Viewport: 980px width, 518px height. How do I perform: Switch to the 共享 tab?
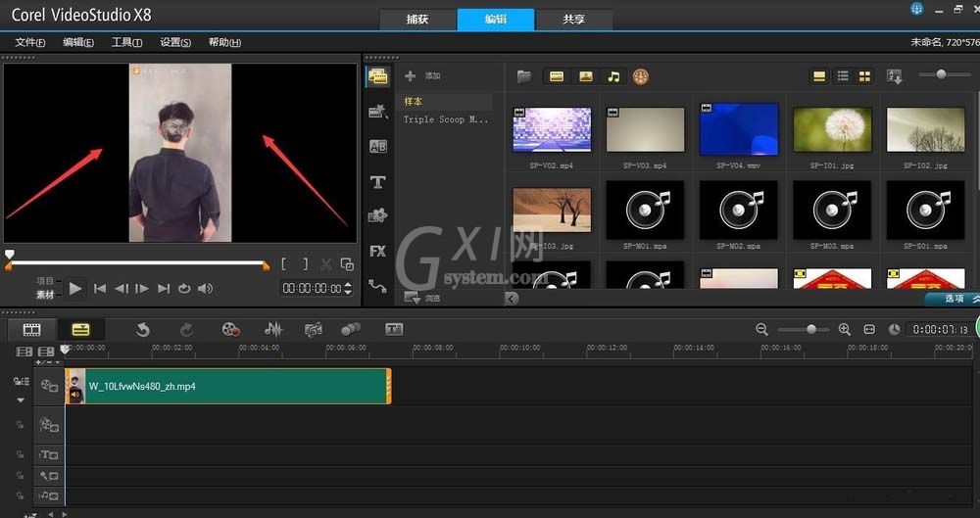pyautogui.click(x=573, y=20)
